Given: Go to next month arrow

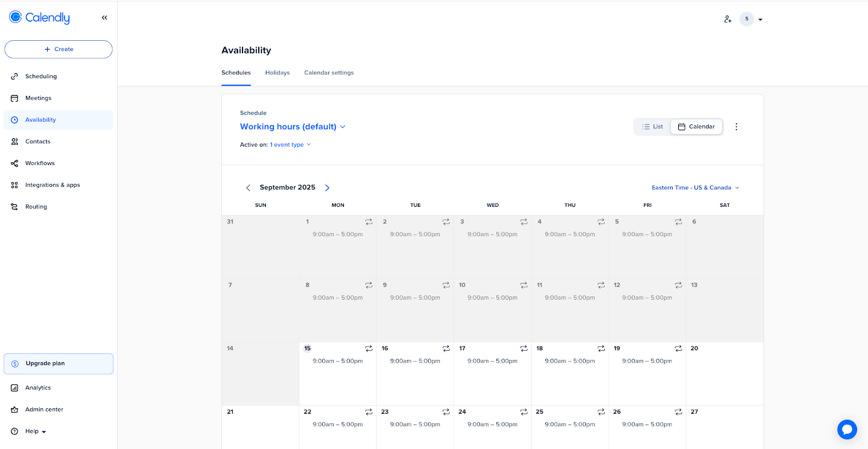Looking at the screenshot, I should (327, 188).
